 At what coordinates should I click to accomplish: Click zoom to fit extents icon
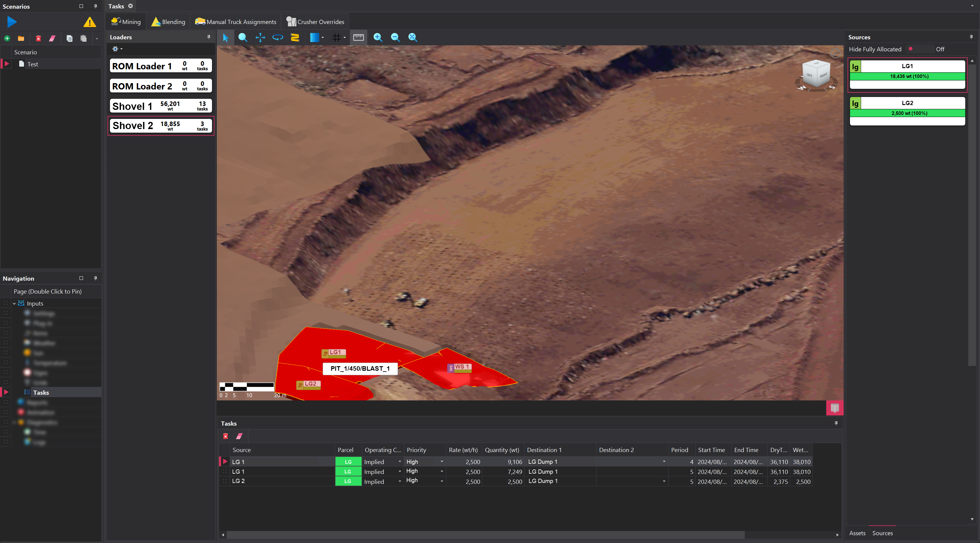tap(412, 37)
